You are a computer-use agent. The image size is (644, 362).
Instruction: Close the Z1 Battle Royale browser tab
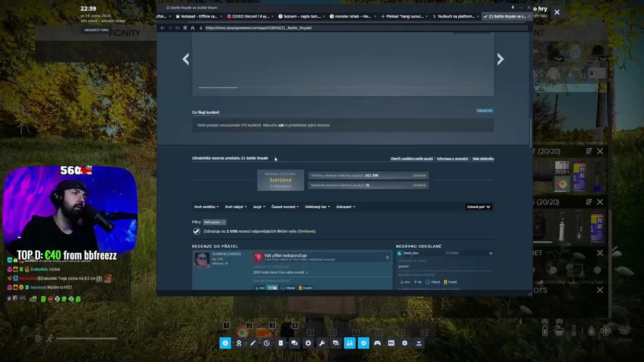[x=528, y=16]
